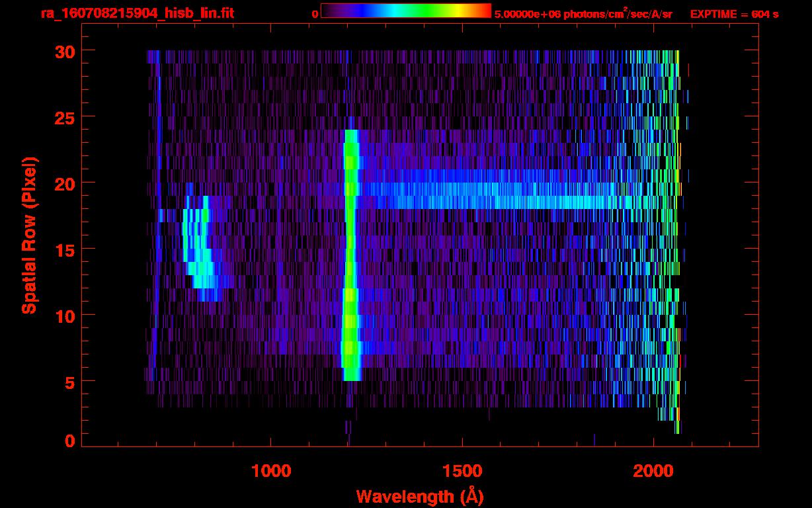Screen dimensions: 812x508
Task: Click the EXPTIME = 604 s label
Action: tap(734, 14)
